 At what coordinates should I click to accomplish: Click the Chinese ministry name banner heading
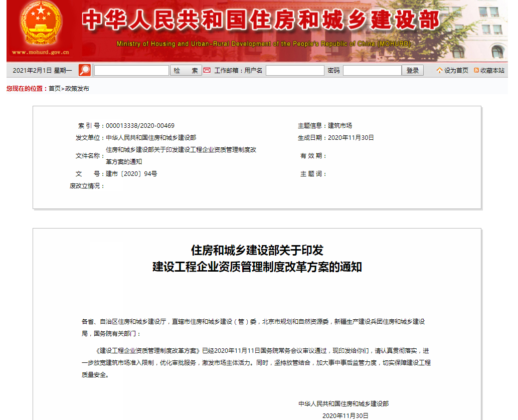pyautogui.click(x=261, y=20)
